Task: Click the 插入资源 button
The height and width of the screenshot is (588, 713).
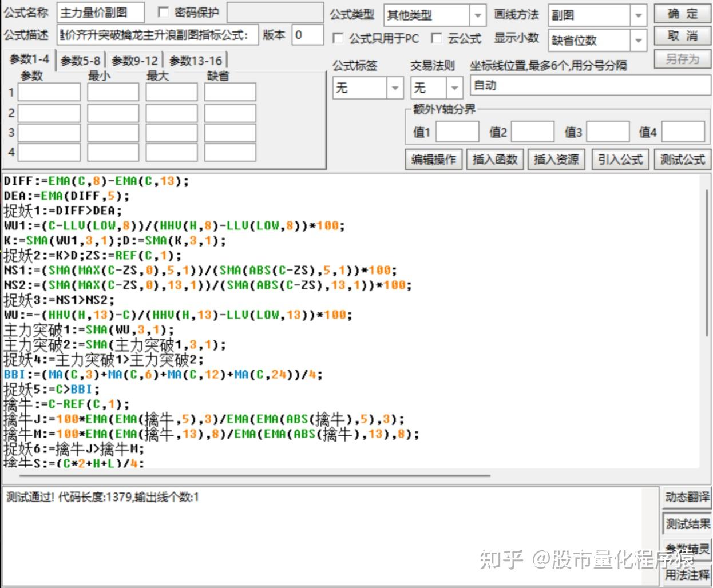Action: [x=556, y=159]
